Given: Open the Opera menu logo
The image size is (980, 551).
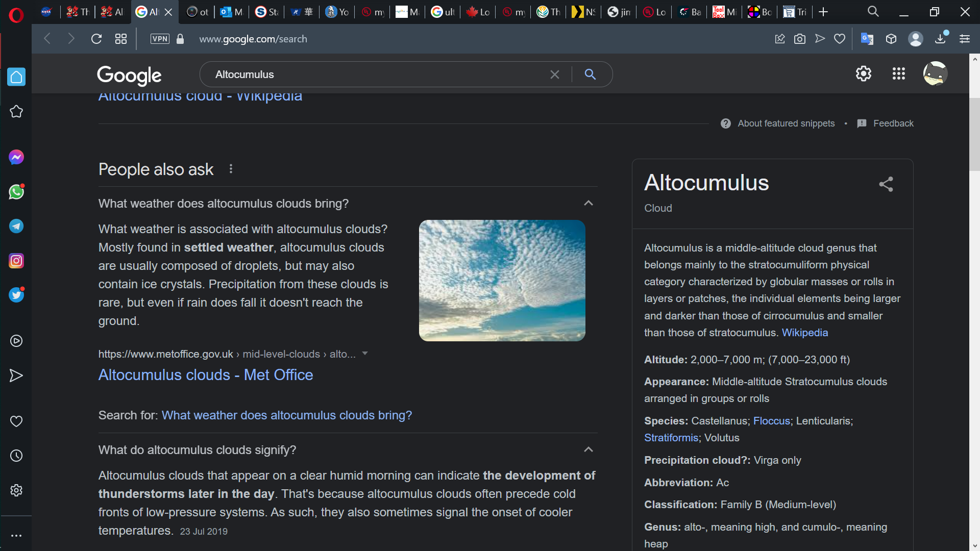Looking at the screenshot, I should (16, 15).
